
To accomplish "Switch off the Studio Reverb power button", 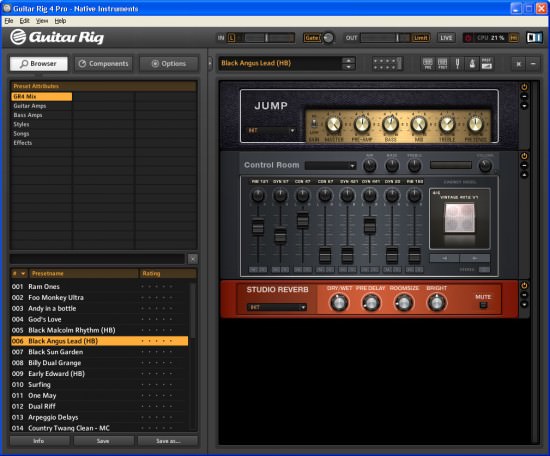I will tap(524, 286).
